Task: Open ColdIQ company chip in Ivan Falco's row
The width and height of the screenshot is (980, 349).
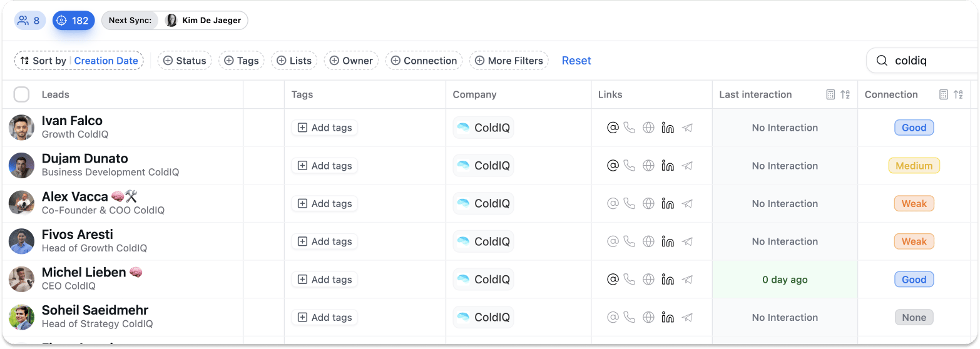Action: tap(483, 128)
